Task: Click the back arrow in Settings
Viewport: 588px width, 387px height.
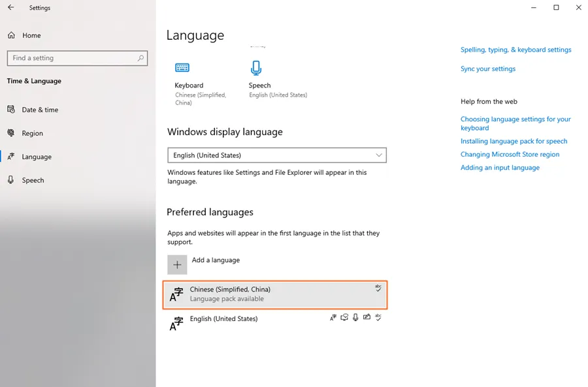Action: pos(11,8)
